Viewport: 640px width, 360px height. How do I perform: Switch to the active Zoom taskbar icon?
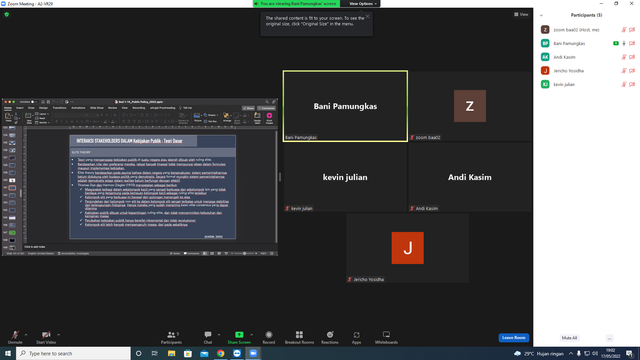point(253,353)
